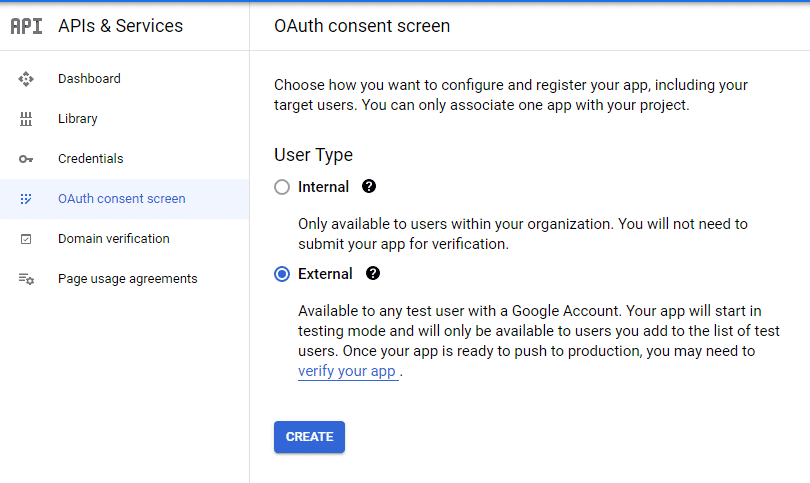The width and height of the screenshot is (810, 483).
Task: Click the OAuth consent screen sidebar icon
Action: click(27, 199)
